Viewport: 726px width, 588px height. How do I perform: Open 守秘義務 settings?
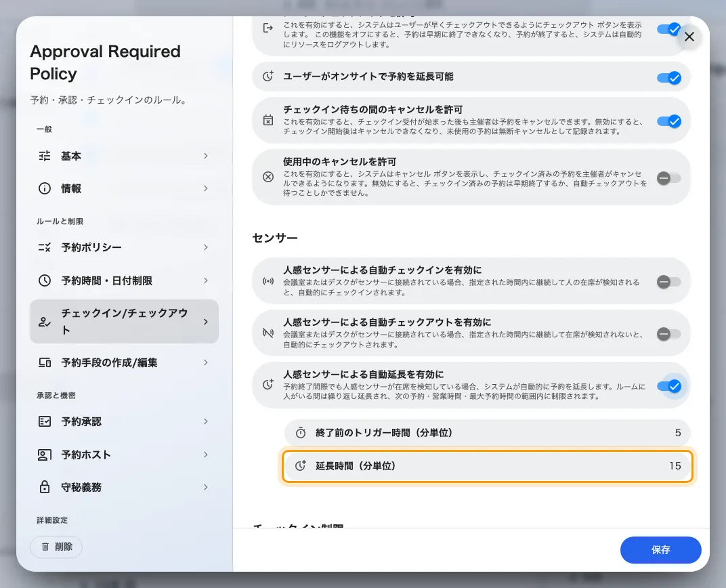(x=124, y=487)
